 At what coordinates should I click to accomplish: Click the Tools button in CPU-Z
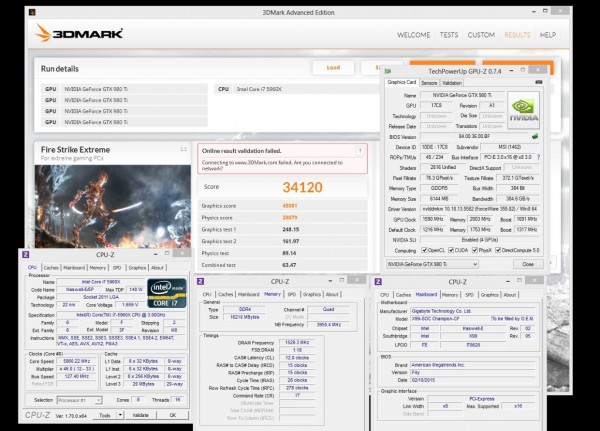coord(104,415)
